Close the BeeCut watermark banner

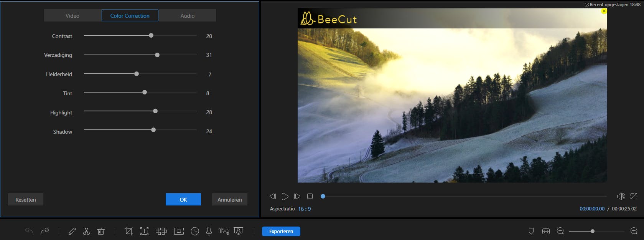604,11
